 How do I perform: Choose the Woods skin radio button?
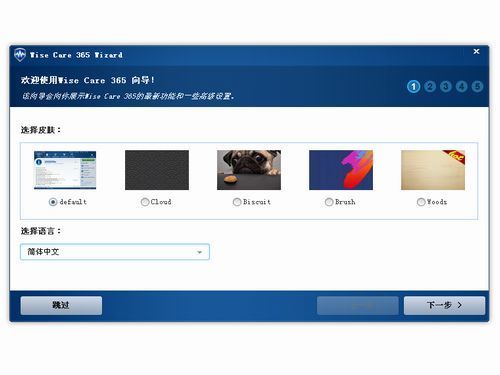(x=421, y=202)
